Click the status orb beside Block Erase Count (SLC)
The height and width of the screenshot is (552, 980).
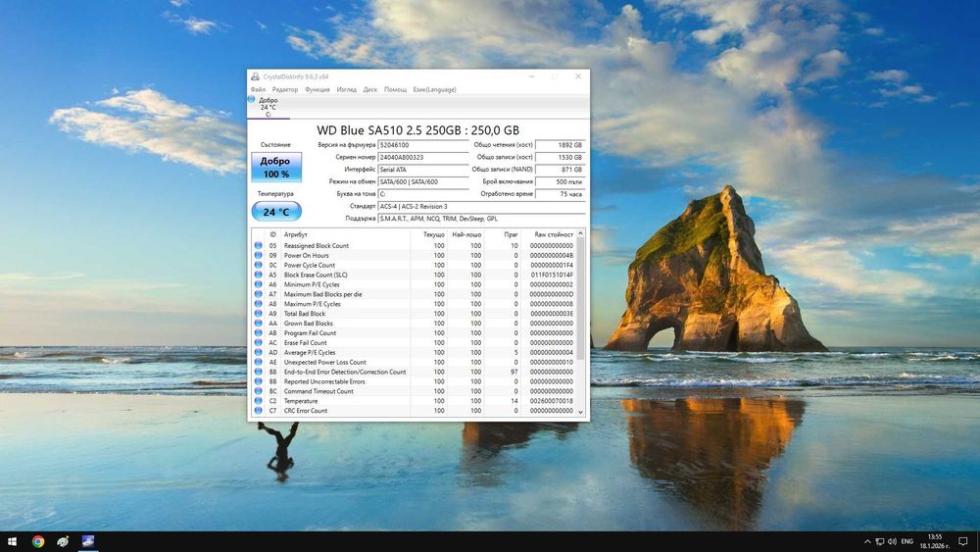click(258, 275)
